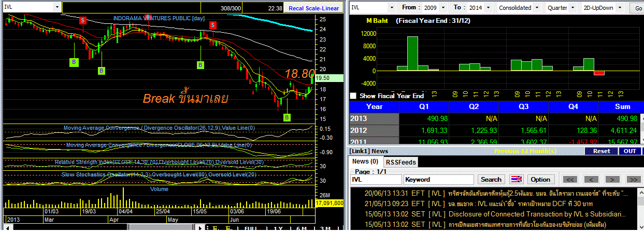Screen dimensions: 644x231
Task: Set chart range to 3M
Action: (325, 228)
